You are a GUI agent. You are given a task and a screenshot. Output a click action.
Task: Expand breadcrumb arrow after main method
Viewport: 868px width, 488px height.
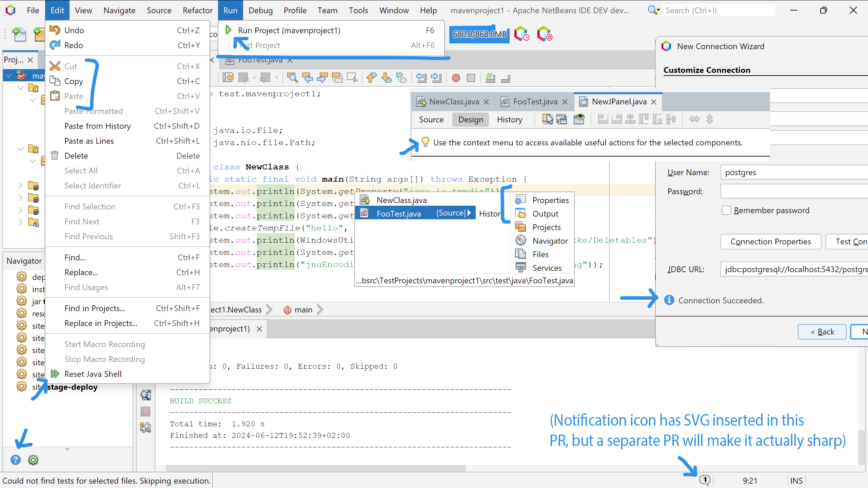(x=320, y=310)
